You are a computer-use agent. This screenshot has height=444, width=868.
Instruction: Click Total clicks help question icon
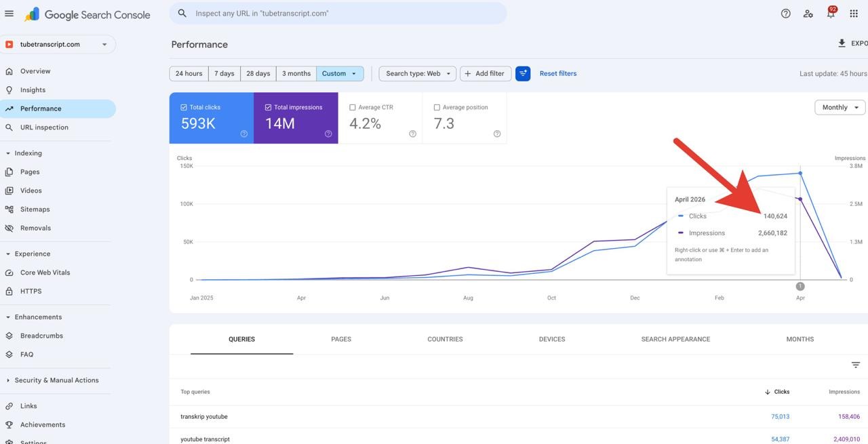click(x=244, y=134)
